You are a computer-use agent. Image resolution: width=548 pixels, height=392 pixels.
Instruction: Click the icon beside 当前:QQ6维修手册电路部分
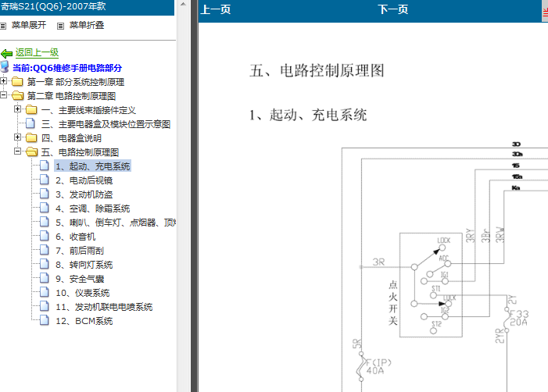click(x=5, y=66)
